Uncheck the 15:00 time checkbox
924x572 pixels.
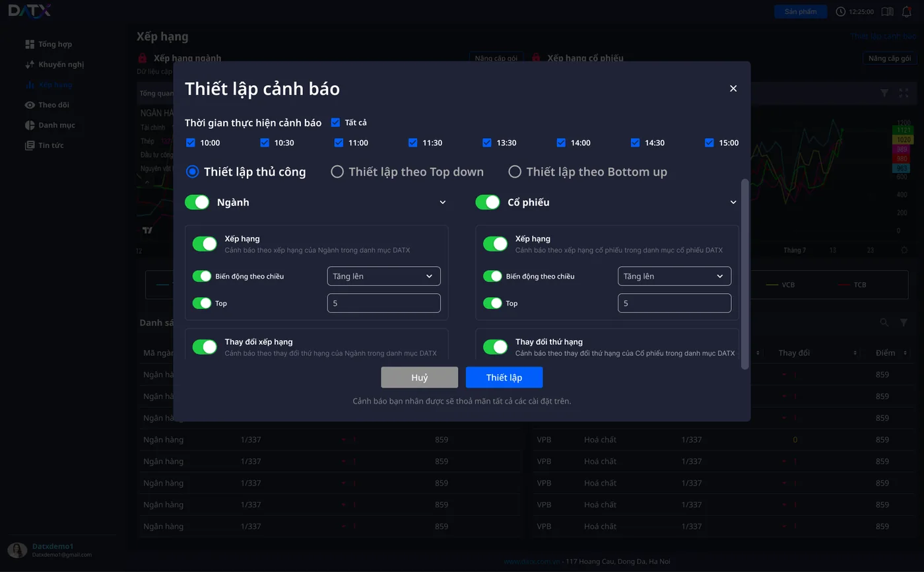tap(709, 143)
